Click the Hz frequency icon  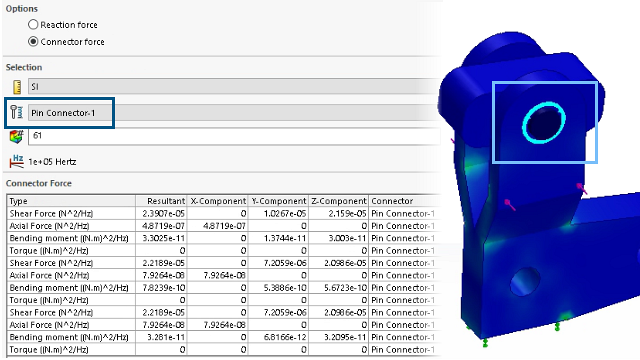tap(16, 161)
